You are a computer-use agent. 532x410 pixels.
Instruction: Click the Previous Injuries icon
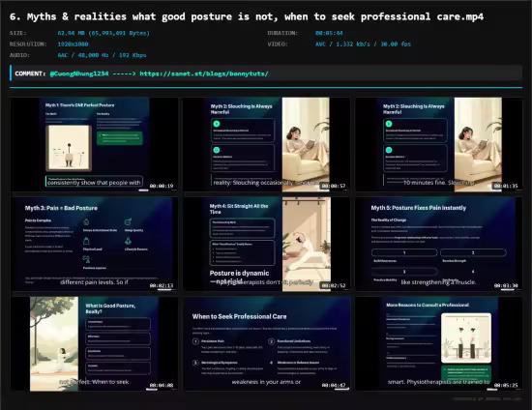[86, 259]
